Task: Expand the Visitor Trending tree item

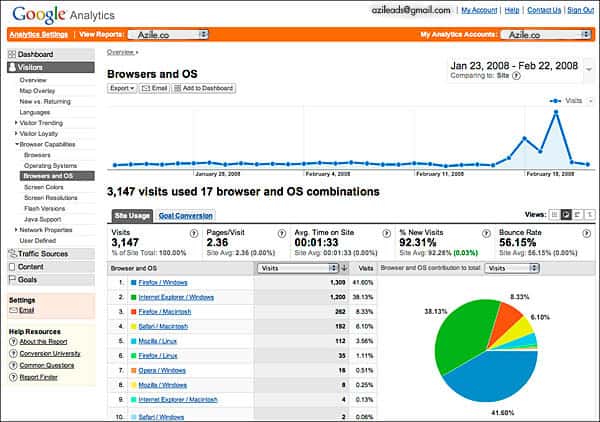Action: click(16, 122)
